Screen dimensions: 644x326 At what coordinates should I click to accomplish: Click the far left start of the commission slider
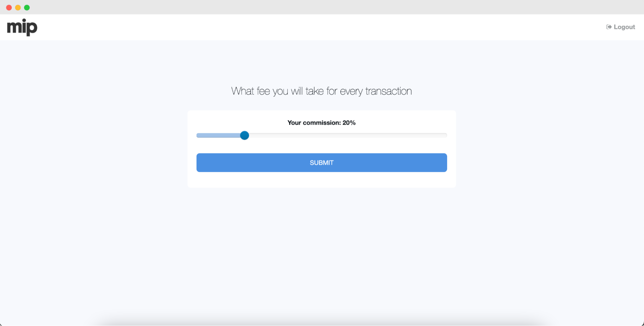click(198, 135)
